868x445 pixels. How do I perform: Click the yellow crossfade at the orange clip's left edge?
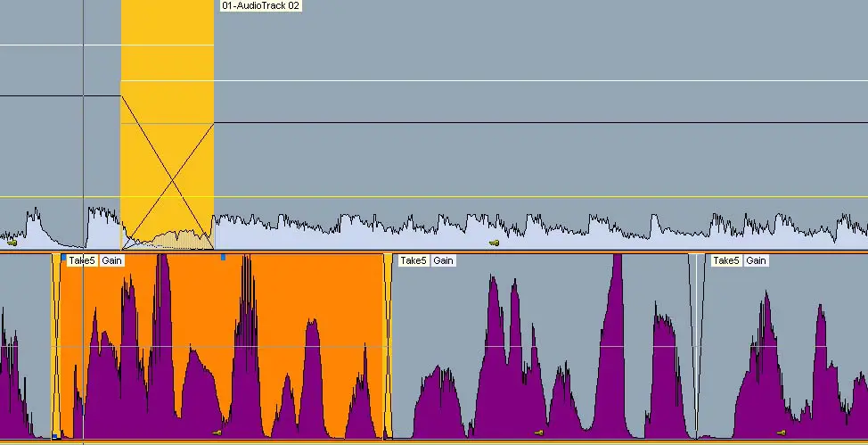pos(56,348)
